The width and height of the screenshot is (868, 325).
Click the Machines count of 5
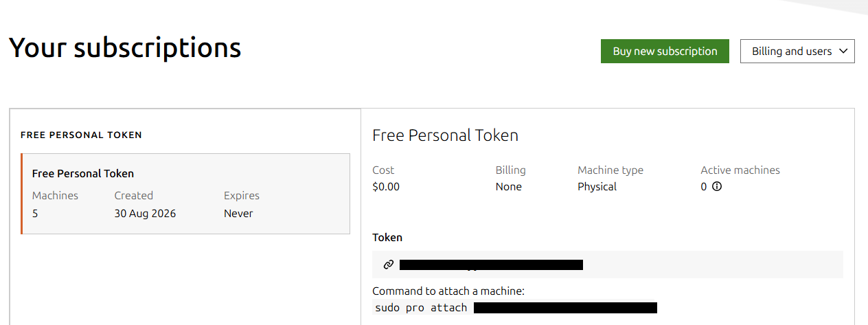(x=35, y=214)
